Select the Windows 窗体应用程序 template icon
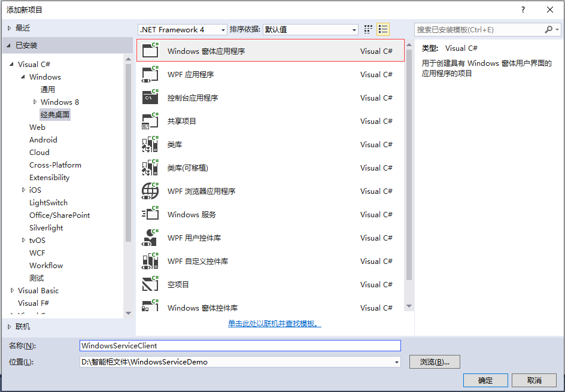 click(x=150, y=50)
